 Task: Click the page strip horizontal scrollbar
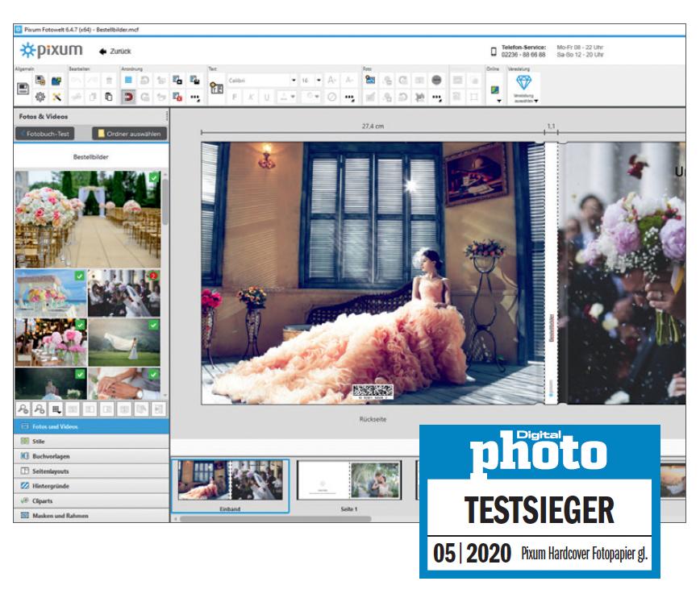pos(276,518)
